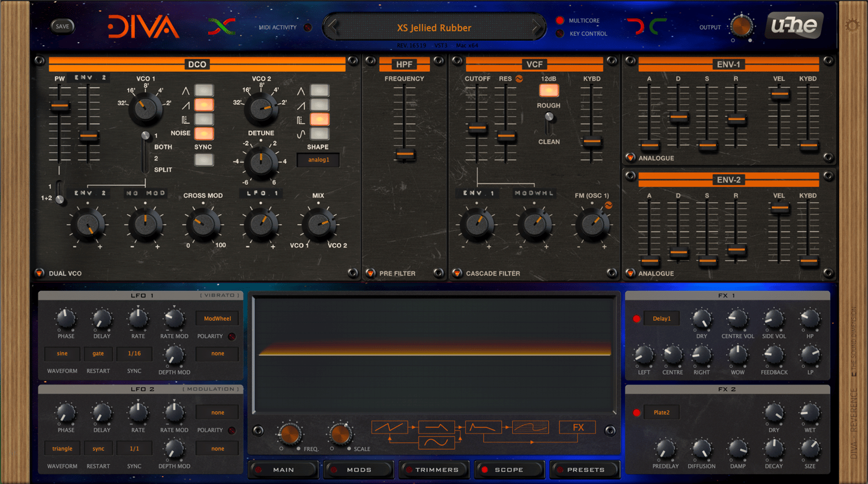Viewport: 868px width, 484px height.
Task: Toggle FX 2 power LED
Action: (x=637, y=412)
